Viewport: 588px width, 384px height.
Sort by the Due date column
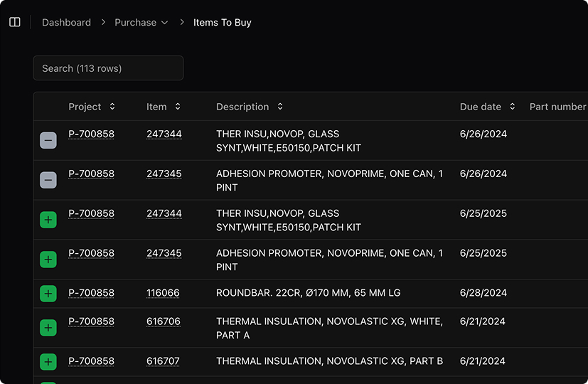[488, 107]
